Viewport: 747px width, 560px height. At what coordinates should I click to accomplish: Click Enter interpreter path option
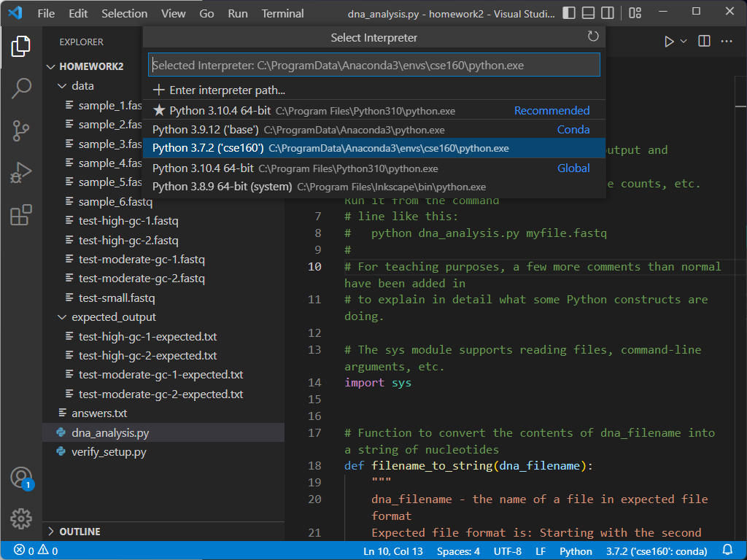pyautogui.click(x=219, y=90)
